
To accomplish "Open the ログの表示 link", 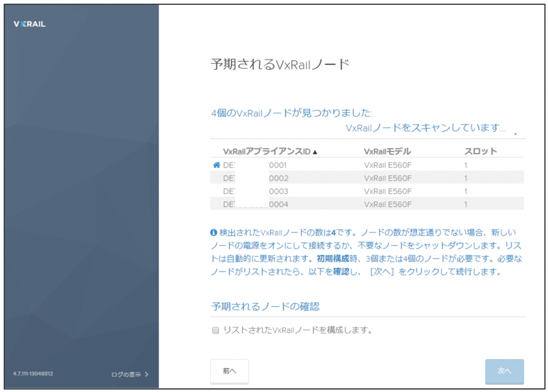I will pos(126,374).
